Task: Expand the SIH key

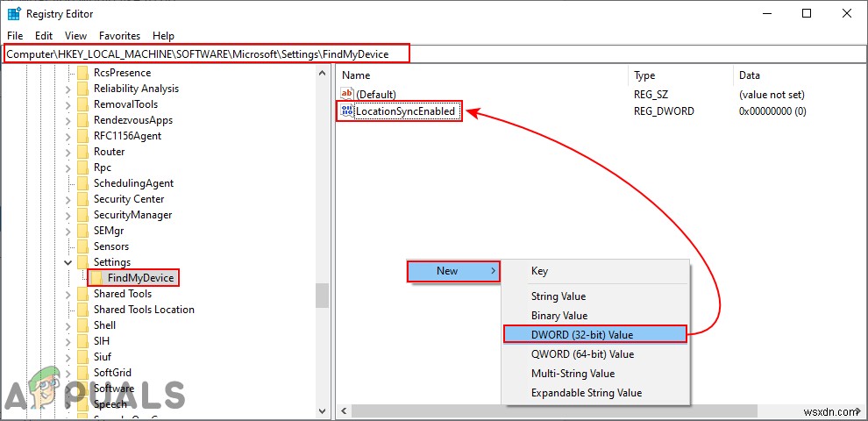Action: pos(68,341)
